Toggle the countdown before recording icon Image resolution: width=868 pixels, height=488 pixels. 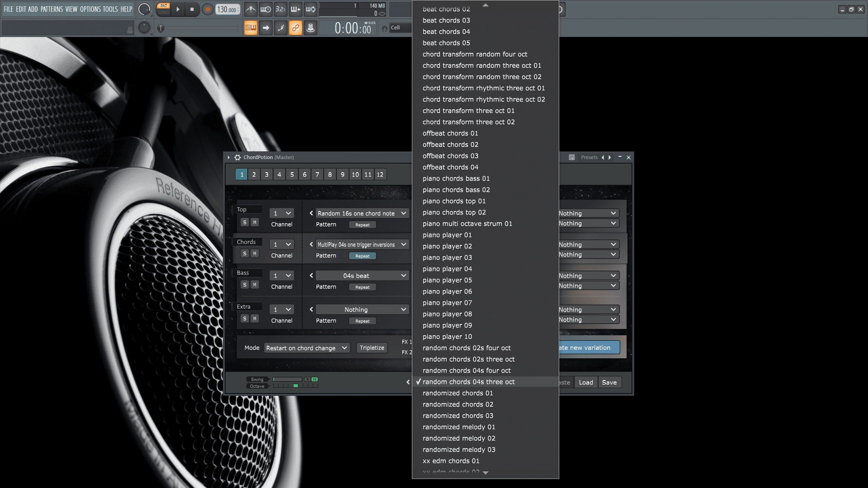click(x=281, y=9)
